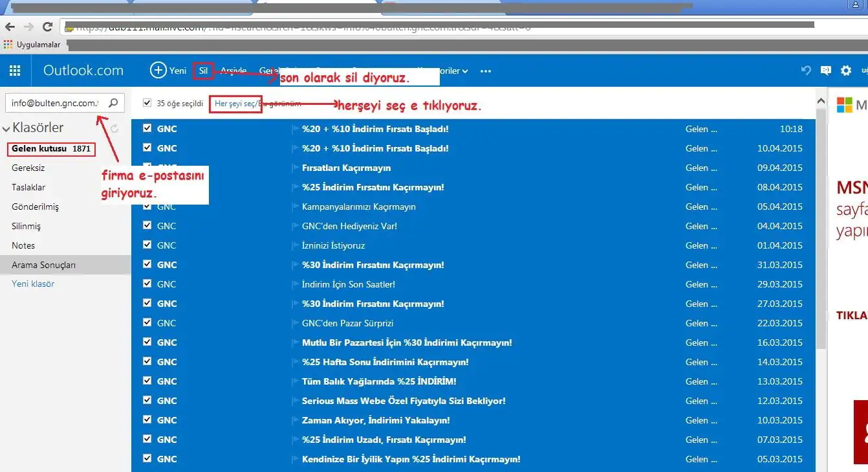Open the more commands ellipsis icon
This screenshot has width=868, height=472.
click(485, 71)
